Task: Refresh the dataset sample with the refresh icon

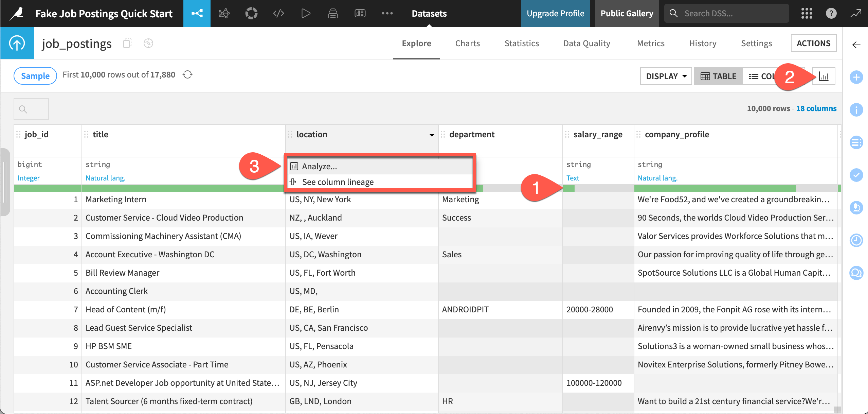Action: click(x=188, y=75)
